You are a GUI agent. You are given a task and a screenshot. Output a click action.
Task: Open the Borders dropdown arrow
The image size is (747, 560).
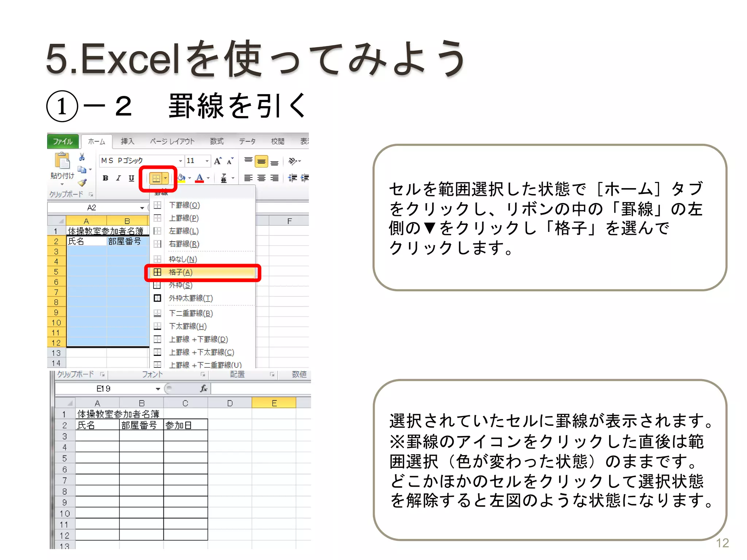pyautogui.click(x=165, y=178)
